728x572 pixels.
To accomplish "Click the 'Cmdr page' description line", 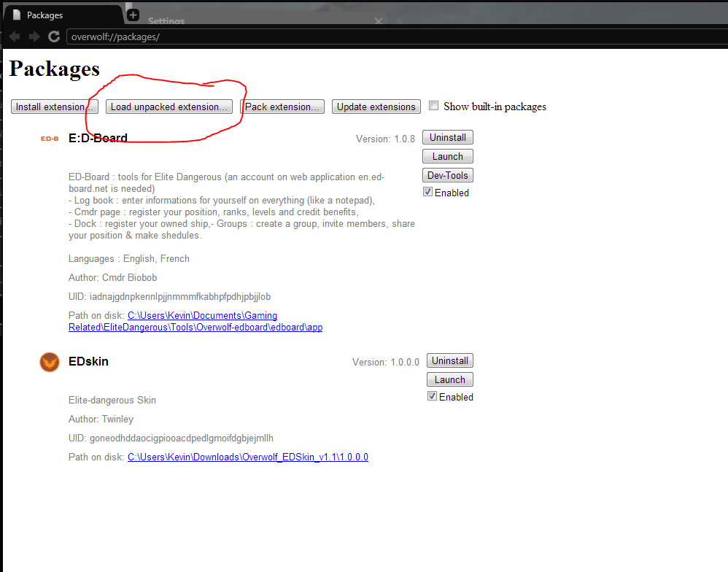I will (214, 212).
